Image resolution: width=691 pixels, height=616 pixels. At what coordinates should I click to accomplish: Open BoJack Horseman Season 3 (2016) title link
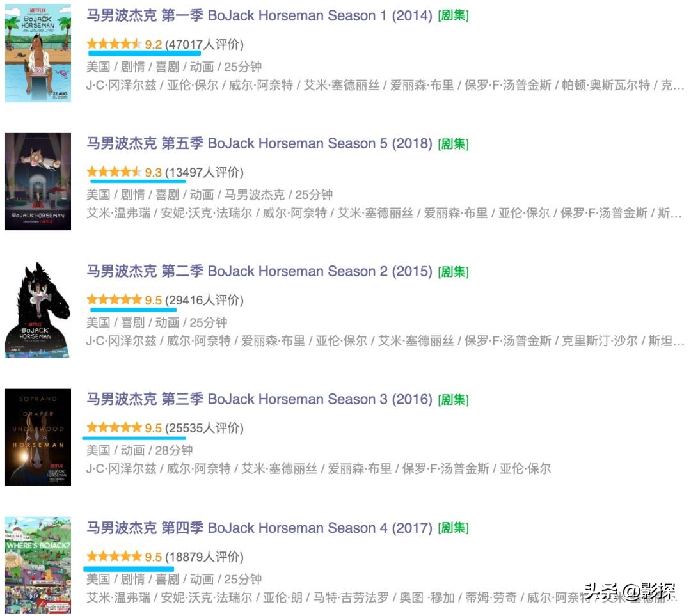click(259, 399)
